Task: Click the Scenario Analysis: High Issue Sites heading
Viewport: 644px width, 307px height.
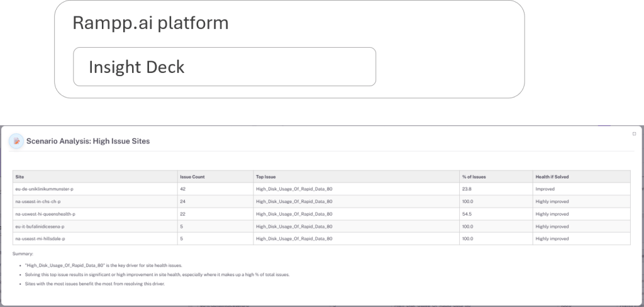Action: (87, 142)
